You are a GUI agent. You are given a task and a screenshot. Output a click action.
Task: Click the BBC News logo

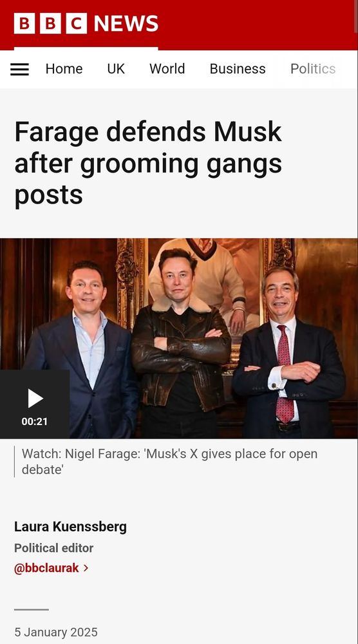tap(86, 23)
